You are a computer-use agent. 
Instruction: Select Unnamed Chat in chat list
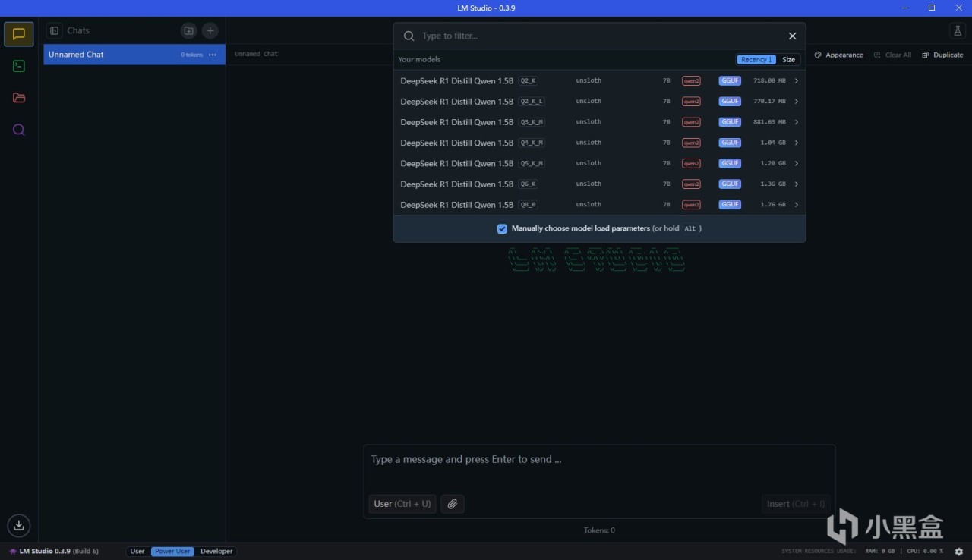(x=134, y=55)
